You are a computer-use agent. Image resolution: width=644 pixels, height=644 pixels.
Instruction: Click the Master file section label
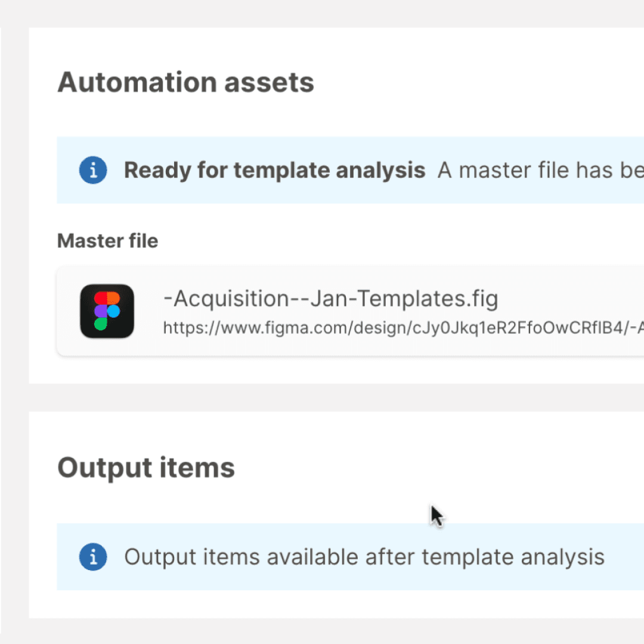pyautogui.click(x=107, y=240)
